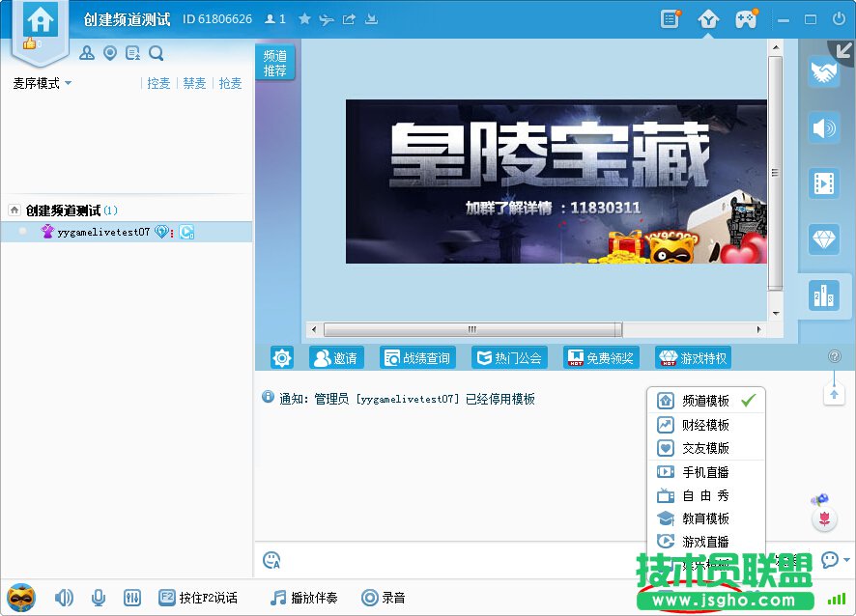Open 游戏特权 game privileges

click(x=692, y=357)
